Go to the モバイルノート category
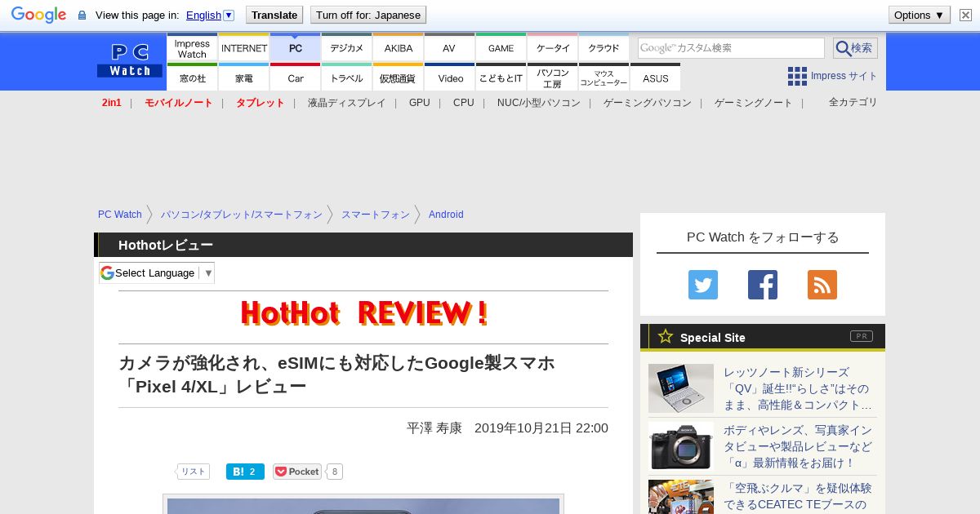This screenshot has height=514, width=980. point(178,103)
